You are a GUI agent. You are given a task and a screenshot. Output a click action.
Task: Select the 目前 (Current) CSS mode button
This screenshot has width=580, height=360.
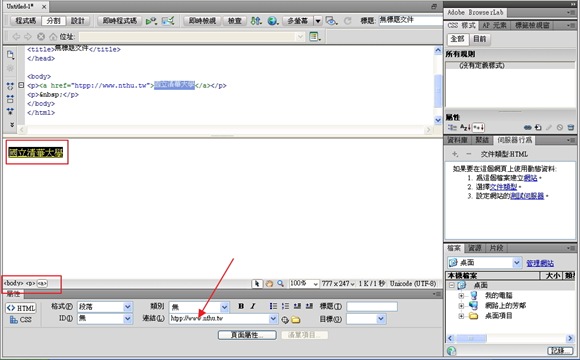tap(480, 39)
